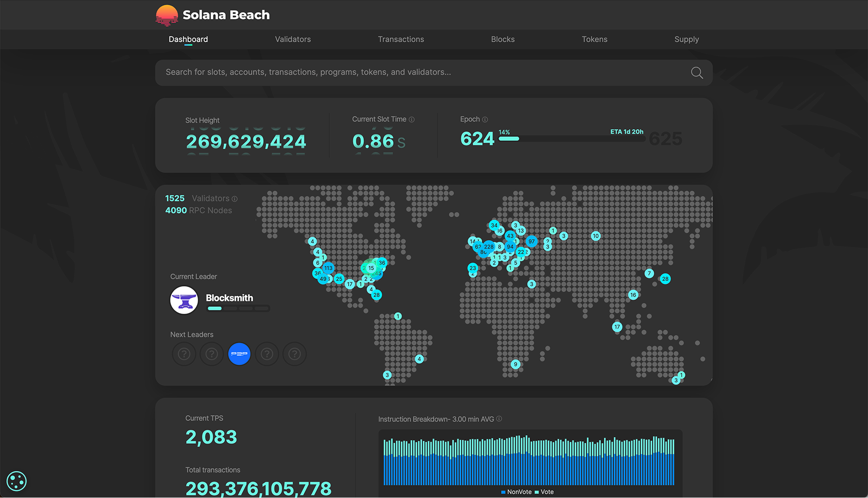Image resolution: width=868 pixels, height=498 pixels.
Task: Select the 49 validator cluster marker
Action: click(x=323, y=279)
